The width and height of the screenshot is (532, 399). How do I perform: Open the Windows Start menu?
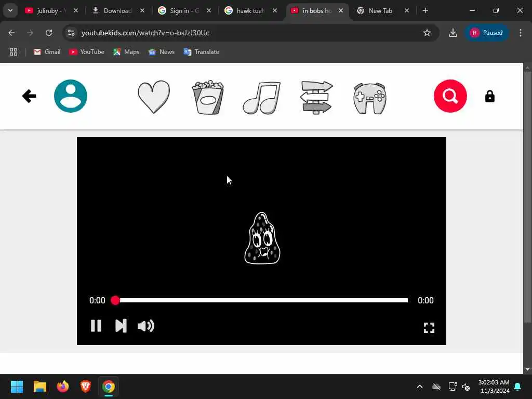tap(17, 387)
